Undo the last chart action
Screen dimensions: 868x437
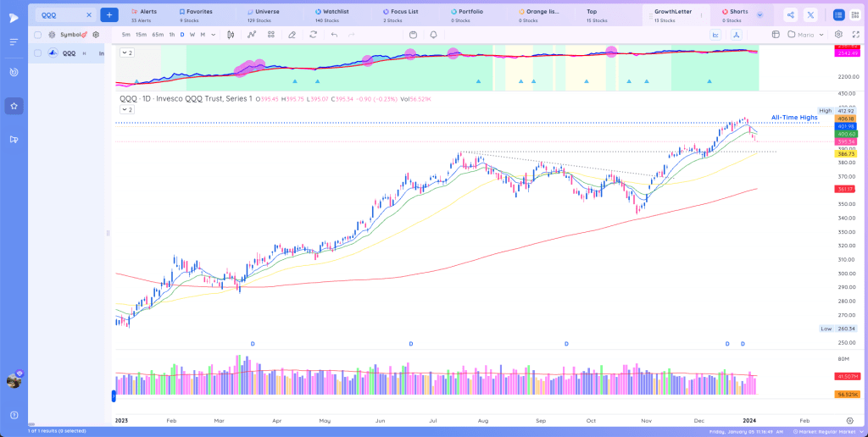[334, 34]
